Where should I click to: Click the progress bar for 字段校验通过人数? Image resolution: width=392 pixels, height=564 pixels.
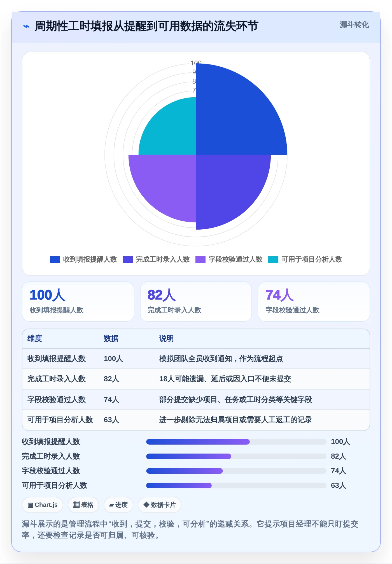click(236, 471)
